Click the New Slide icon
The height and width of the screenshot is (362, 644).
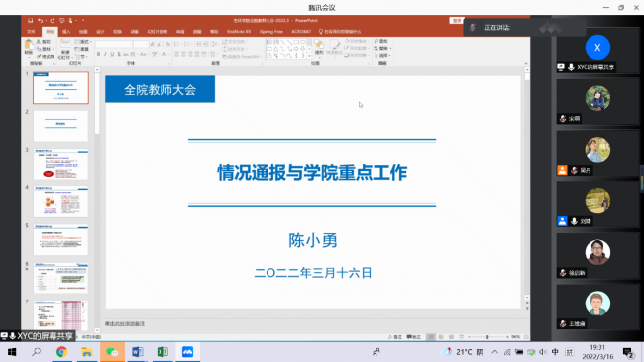coord(65,45)
